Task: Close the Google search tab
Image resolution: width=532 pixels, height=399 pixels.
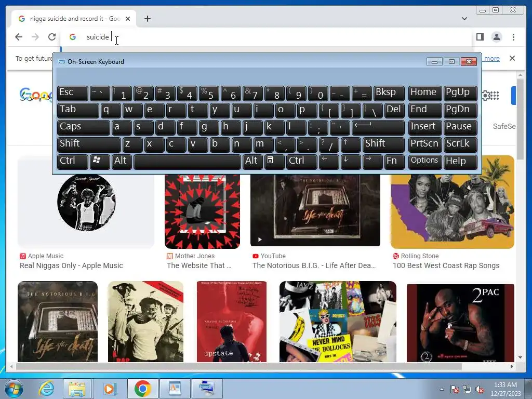Action: pyautogui.click(x=128, y=19)
